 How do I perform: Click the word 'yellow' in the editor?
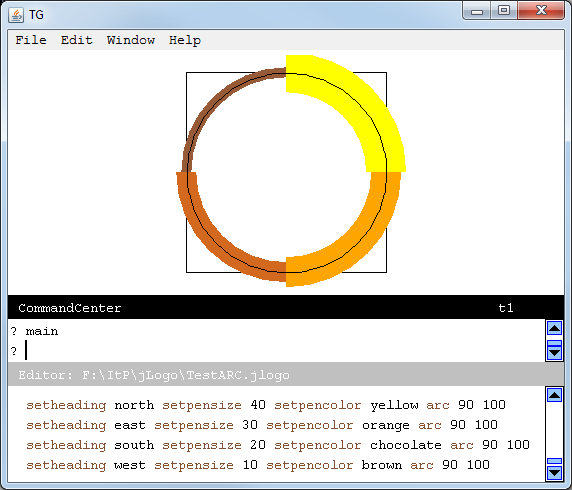(394, 405)
